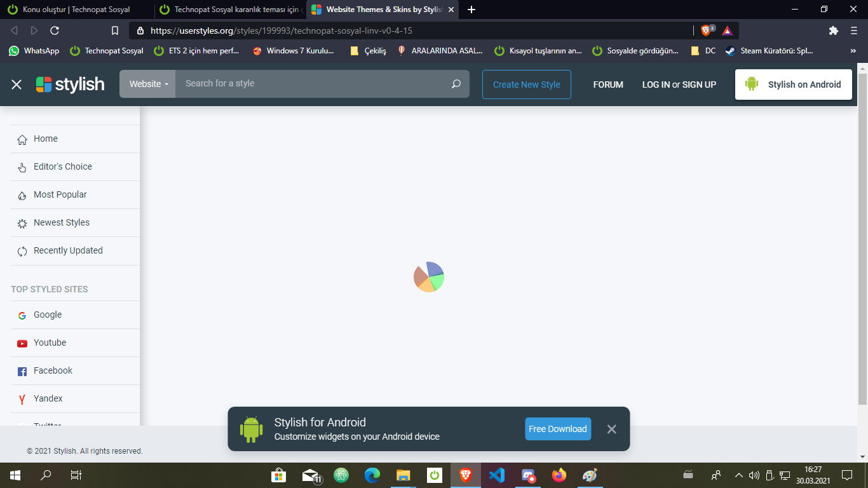Open the WhatsApp bookmark
Viewport: 868px width, 488px height.
coord(34,51)
